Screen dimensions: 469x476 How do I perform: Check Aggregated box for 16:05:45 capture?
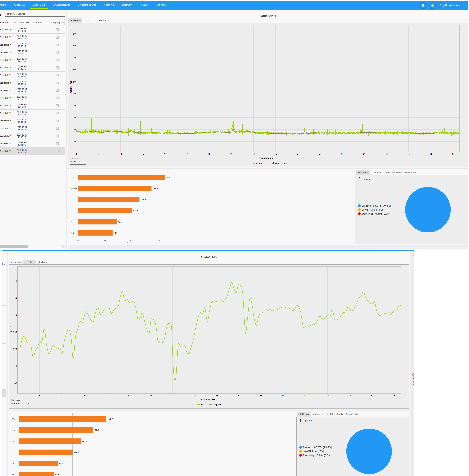point(57,90)
